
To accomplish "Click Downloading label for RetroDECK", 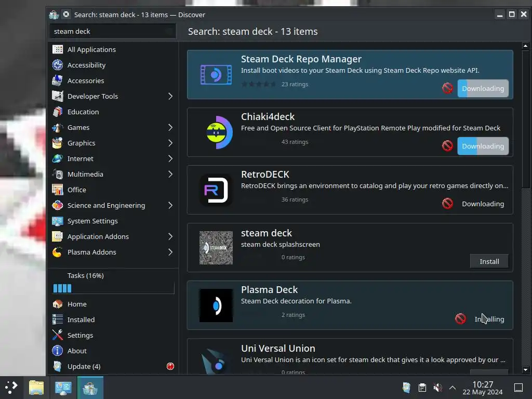I will tap(483, 204).
